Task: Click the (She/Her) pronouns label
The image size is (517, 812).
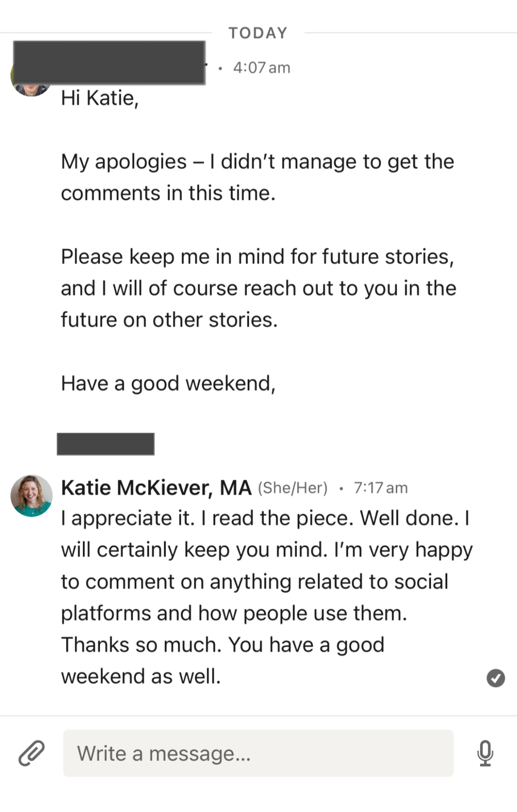Action: (x=292, y=487)
